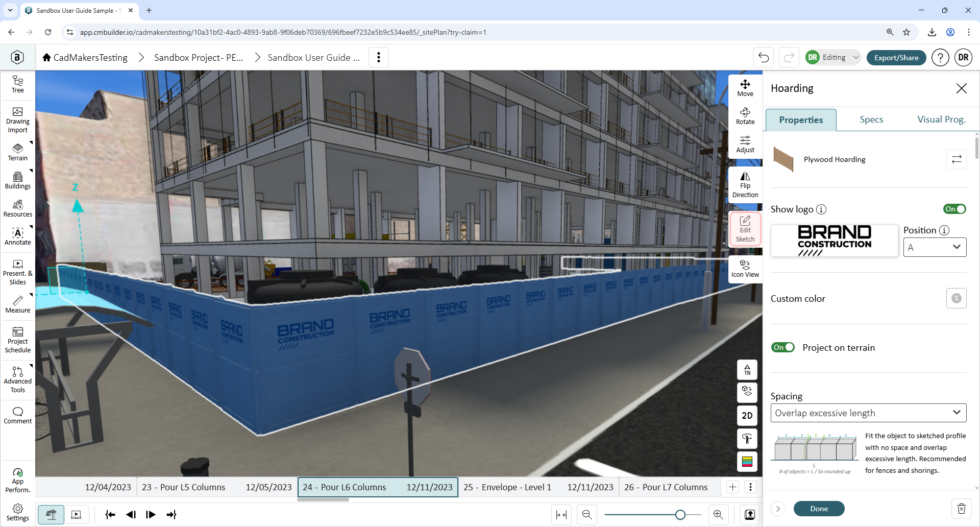This screenshot has width=980, height=527.
Task: Go to CadMakersTesting breadcrumb
Action: pos(85,57)
